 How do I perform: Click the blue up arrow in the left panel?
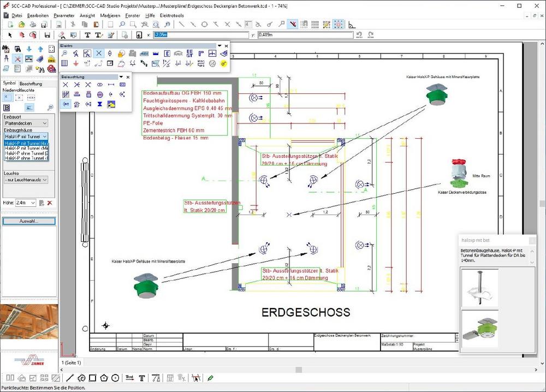coord(40,49)
